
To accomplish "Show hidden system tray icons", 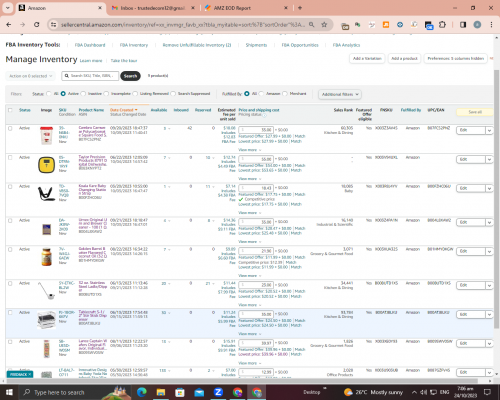I will click(x=414, y=392).
